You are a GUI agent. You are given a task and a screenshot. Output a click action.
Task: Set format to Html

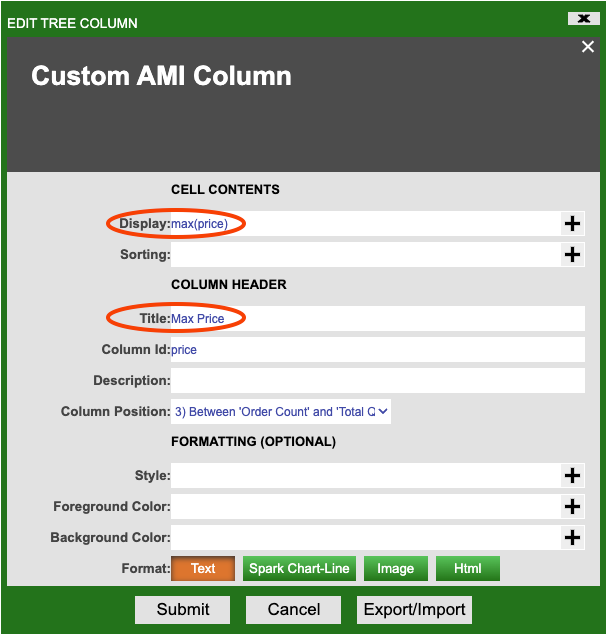coord(467,569)
